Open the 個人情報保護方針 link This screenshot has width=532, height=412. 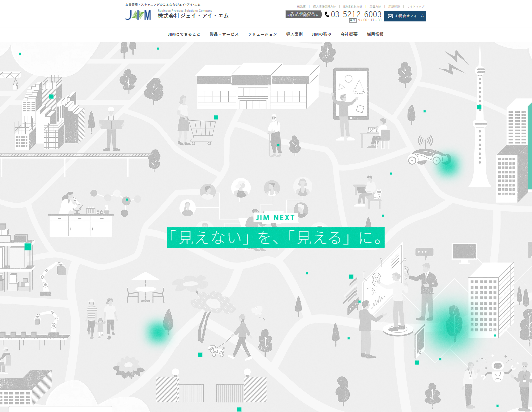click(x=324, y=7)
